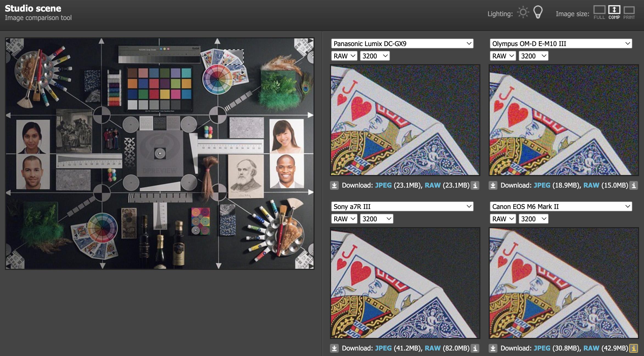This screenshot has height=356, width=644.
Task: Set image size to FULL
Action: click(599, 13)
